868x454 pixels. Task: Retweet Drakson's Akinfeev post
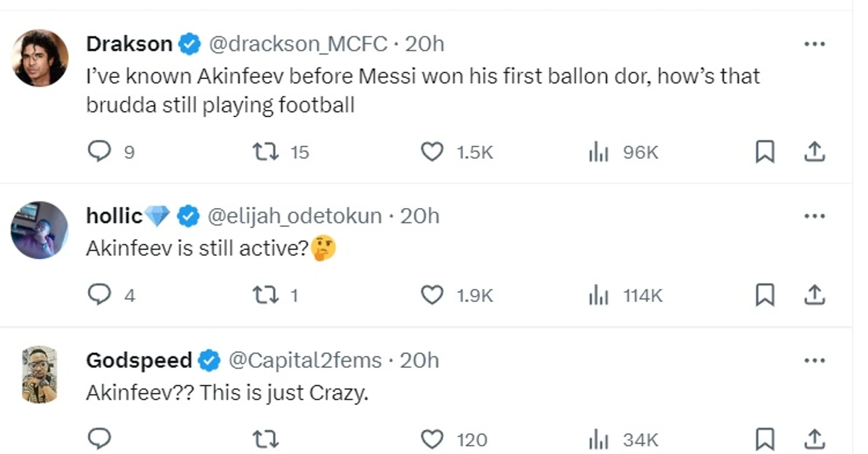coord(266,152)
